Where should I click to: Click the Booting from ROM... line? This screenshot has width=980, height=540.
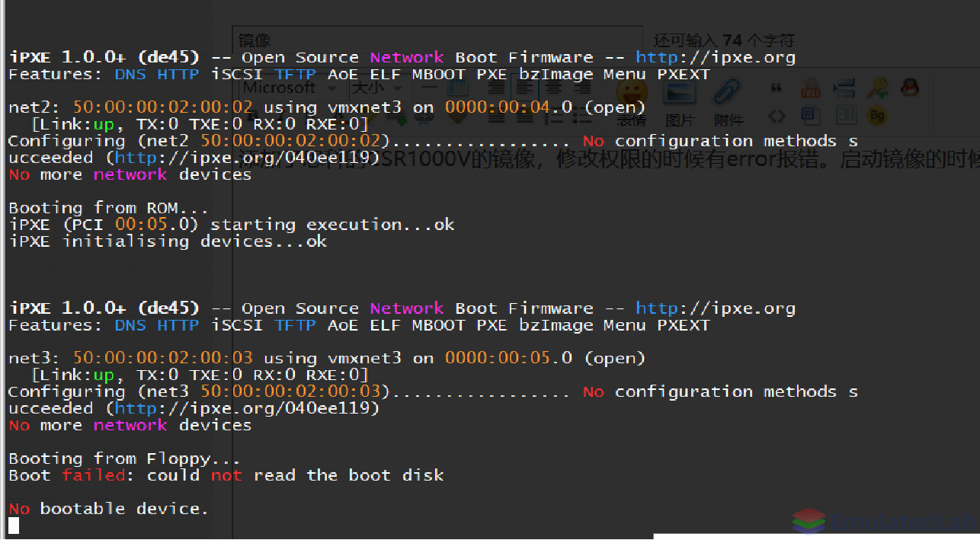[x=108, y=208]
